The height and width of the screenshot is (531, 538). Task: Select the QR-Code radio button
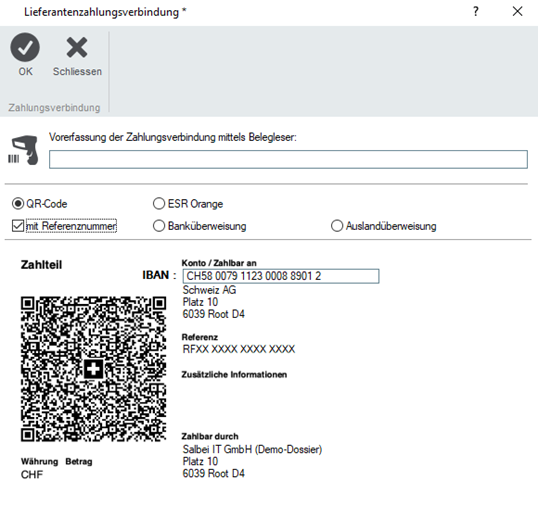tap(18, 204)
